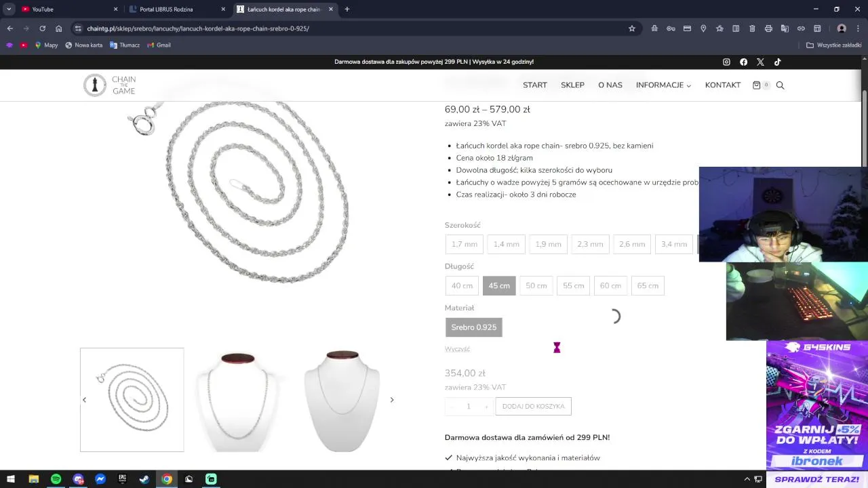
Task: Open the Mapy bookmark
Action: pos(46,45)
